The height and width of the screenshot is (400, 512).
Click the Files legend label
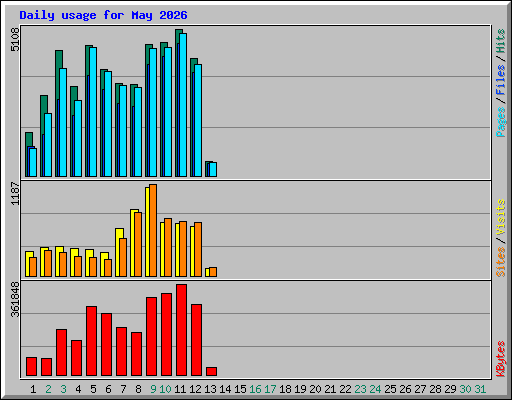click(501, 79)
